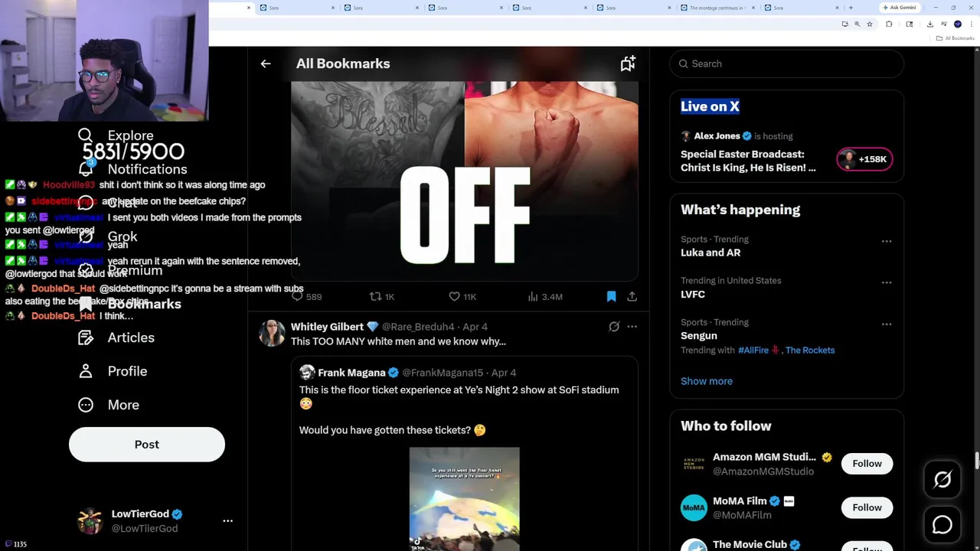Follow Amazon MGM Studios
Image resolution: width=980 pixels, height=551 pixels.
(867, 464)
